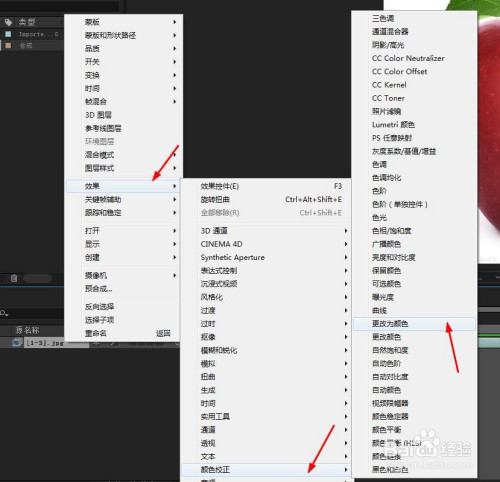This screenshot has height=482, width=500.
Task: Click the label tag icon in Project panel header
Action: (9, 22)
